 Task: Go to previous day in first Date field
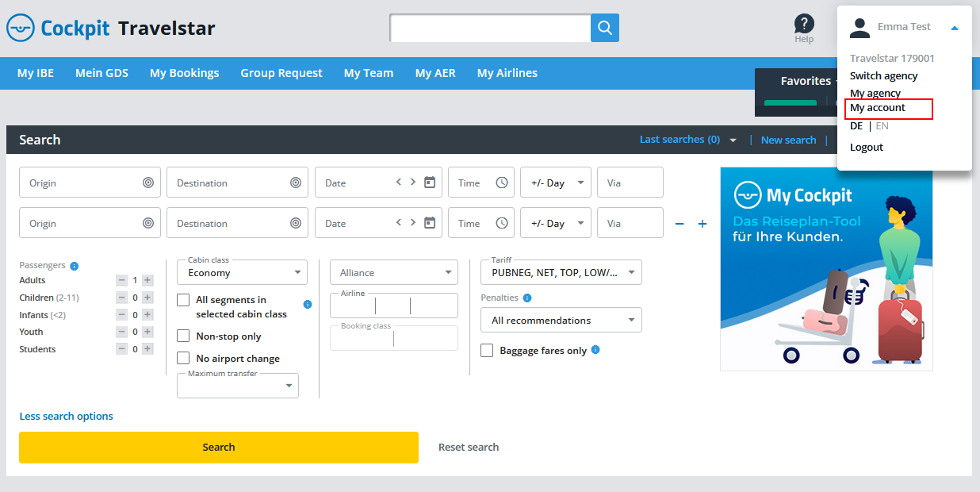coord(399,182)
